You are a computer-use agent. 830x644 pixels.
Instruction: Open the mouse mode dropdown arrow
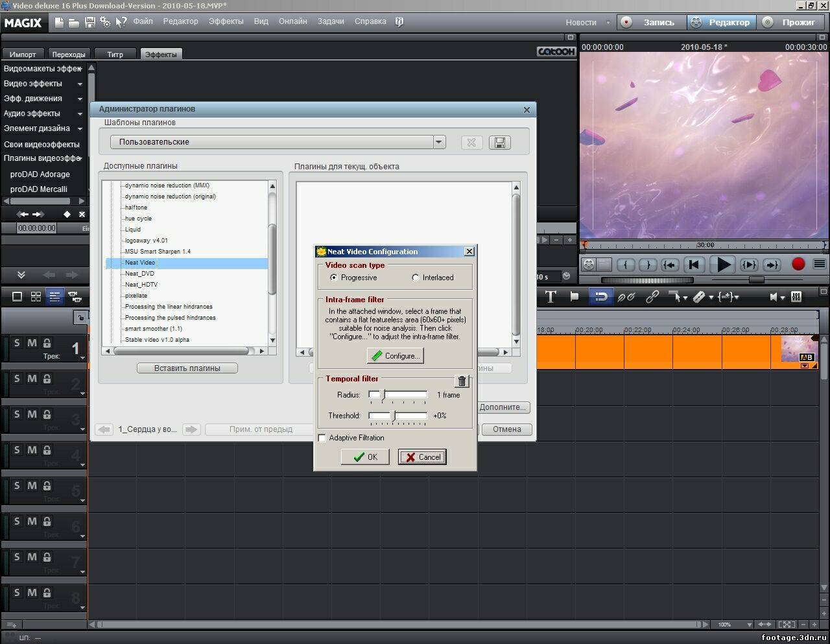tap(686, 298)
